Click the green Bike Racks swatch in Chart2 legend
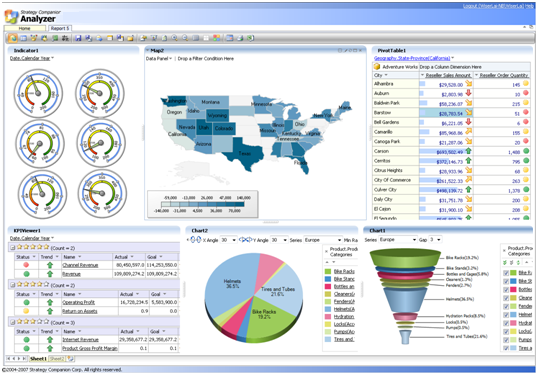 click(x=328, y=272)
